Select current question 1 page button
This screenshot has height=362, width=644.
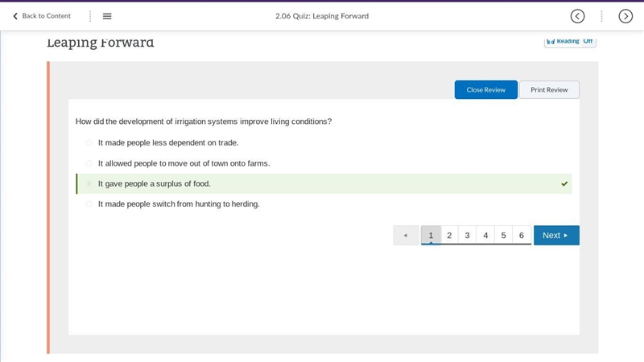pos(431,235)
